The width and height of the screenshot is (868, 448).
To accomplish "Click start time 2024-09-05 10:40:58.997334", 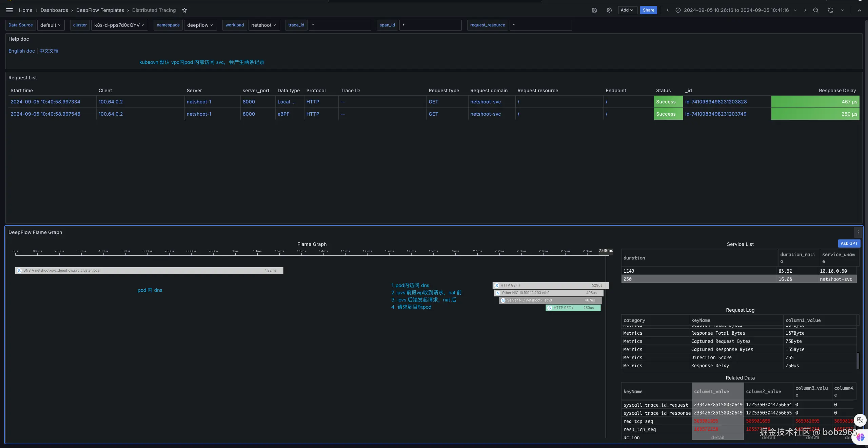I will point(45,102).
